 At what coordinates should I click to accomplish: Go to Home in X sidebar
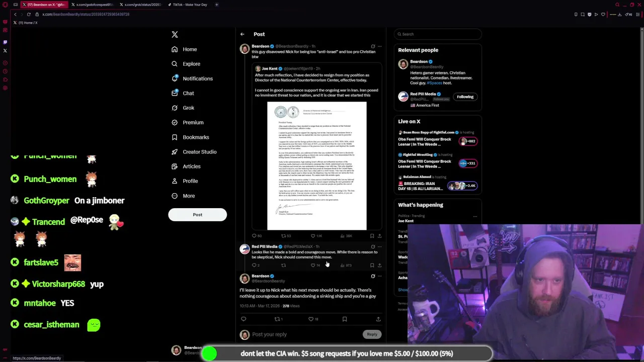(x=184, y=49)
